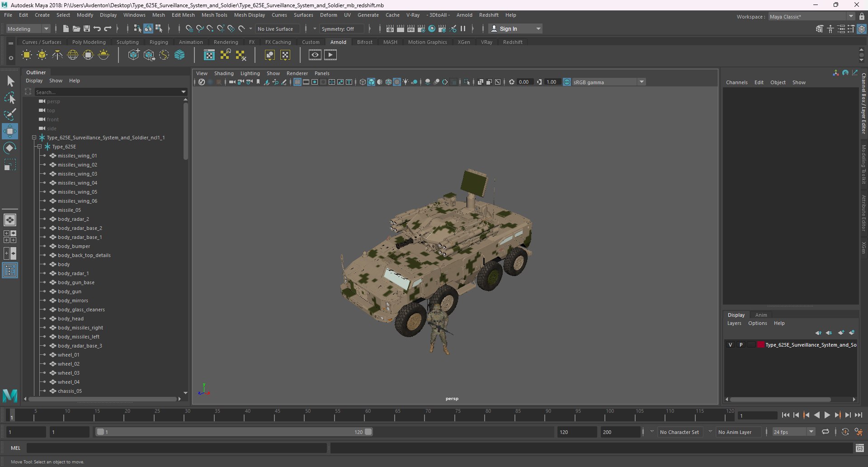
Task: Go to end of playback range
Action: pyautogui.click(x=859, y=415)
